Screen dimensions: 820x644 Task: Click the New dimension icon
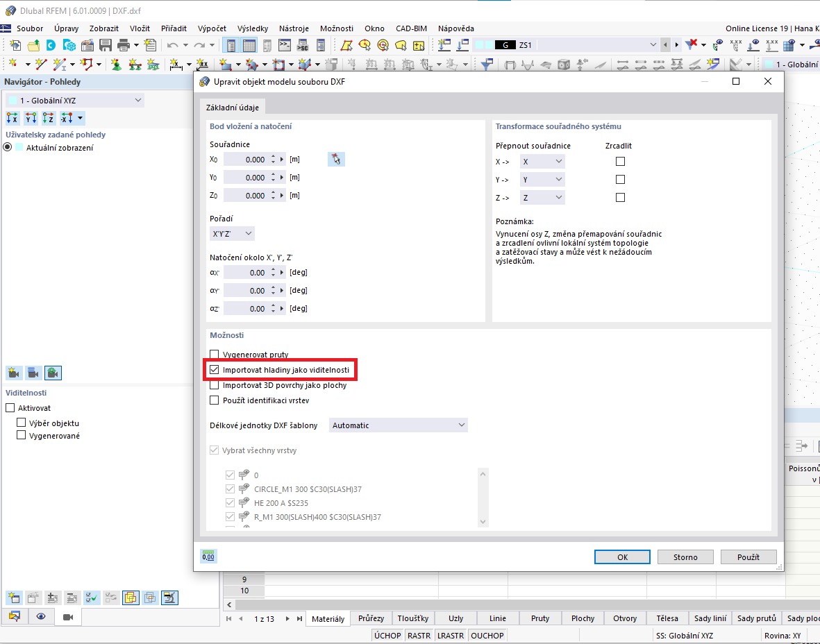(176, 65)
